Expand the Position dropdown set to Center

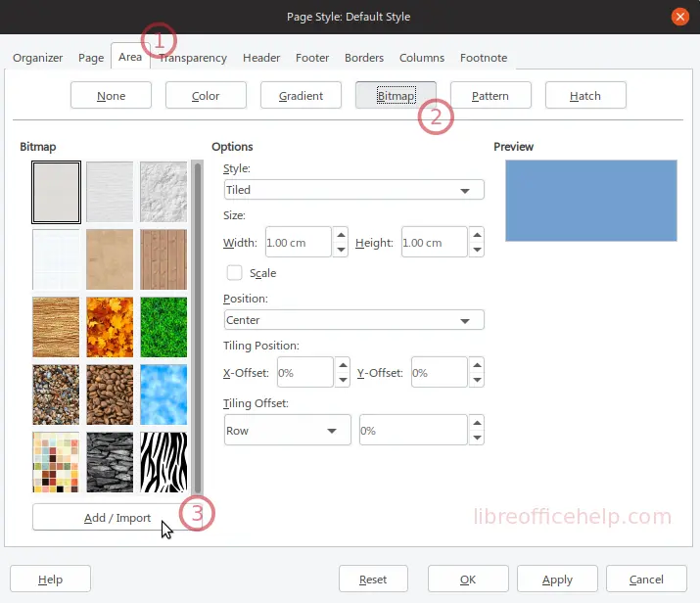click(x=353, y=320)
